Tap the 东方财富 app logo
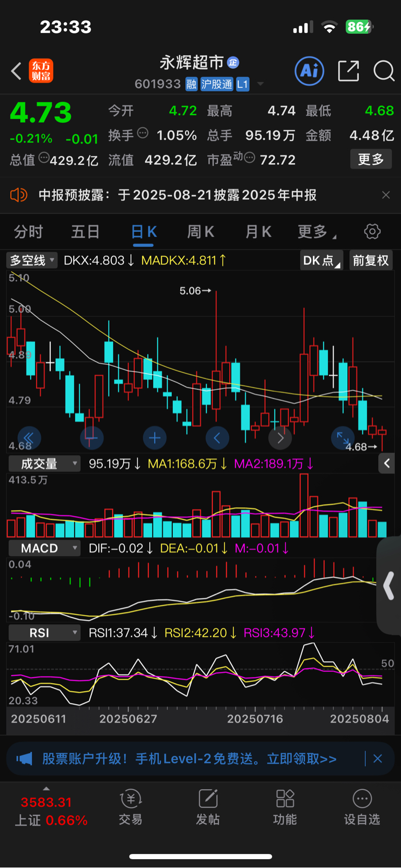The width and height of the screenshot is (401, 868). pos(41,71)
